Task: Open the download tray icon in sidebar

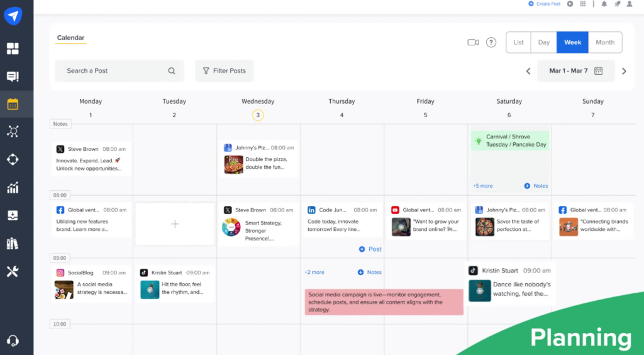Action: point(13,215)
